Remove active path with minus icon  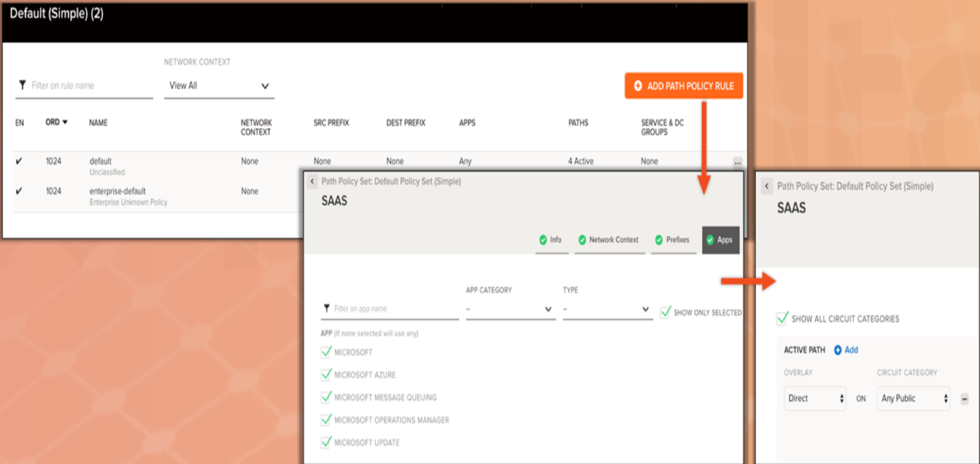pos(964,399)
